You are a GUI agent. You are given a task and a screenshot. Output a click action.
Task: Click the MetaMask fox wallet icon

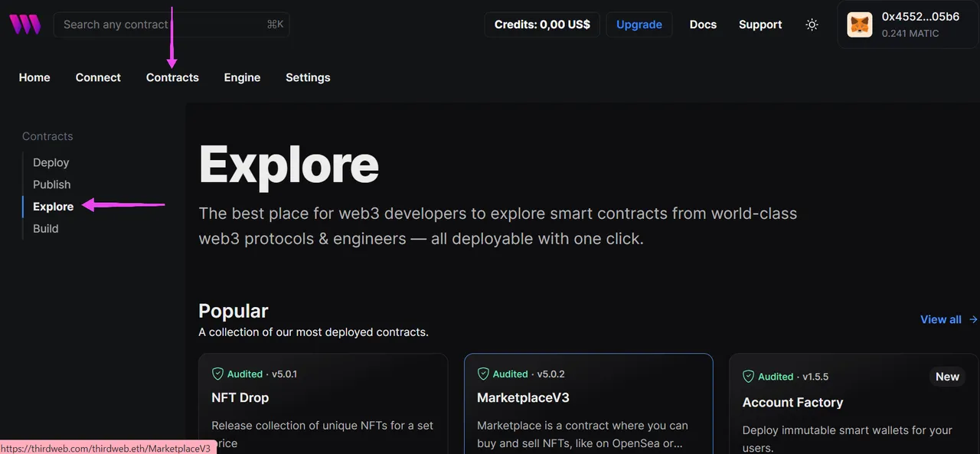pos(860,24)
